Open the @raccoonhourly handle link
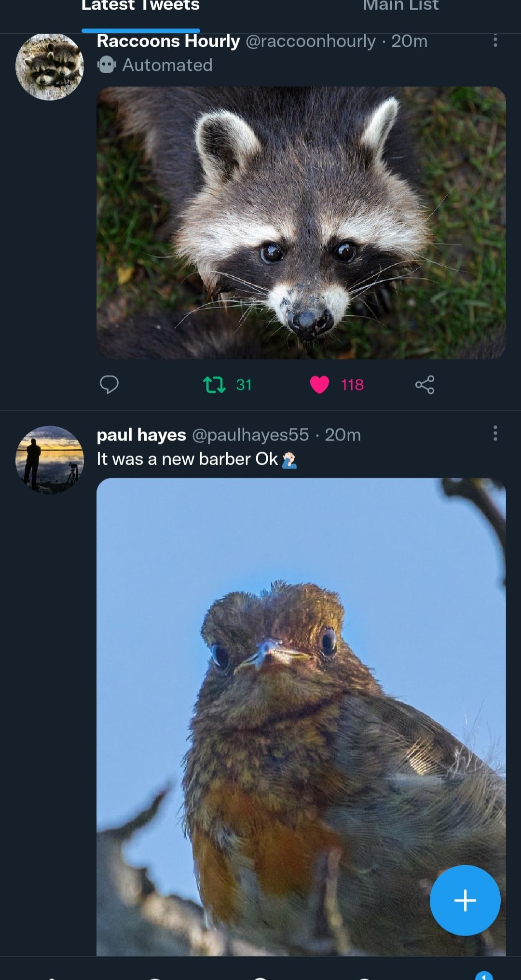The image size is (521, 980). coord(310,41)
